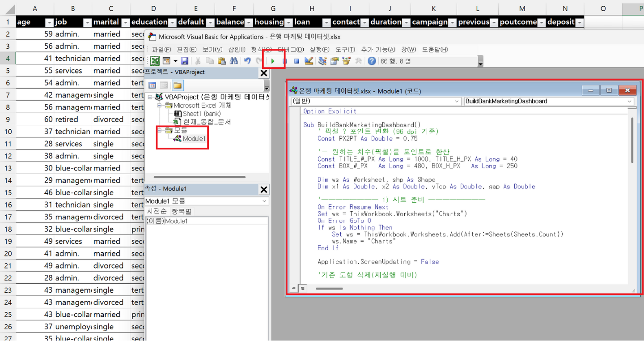Switch to Excel via the View Microsoft Excel icon

[155, 61]
